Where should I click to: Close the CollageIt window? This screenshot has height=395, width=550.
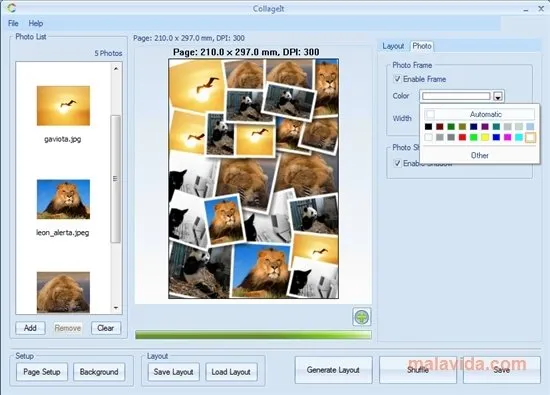tap(541, 8)
